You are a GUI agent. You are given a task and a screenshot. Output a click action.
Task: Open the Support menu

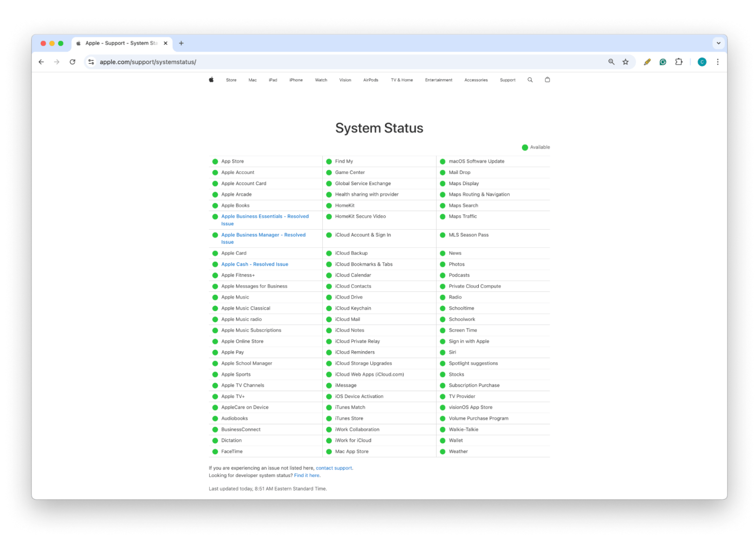pos(507,80)
